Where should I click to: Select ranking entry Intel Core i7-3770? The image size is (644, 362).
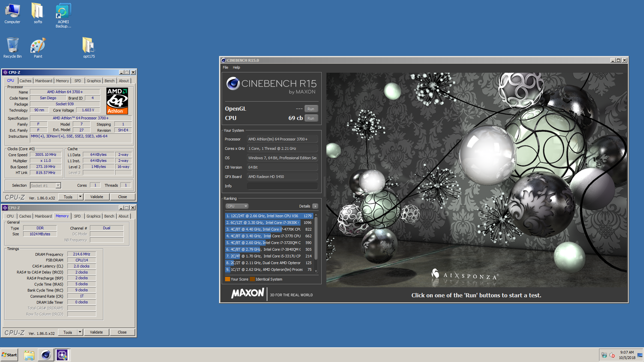[x=269, y=236]
